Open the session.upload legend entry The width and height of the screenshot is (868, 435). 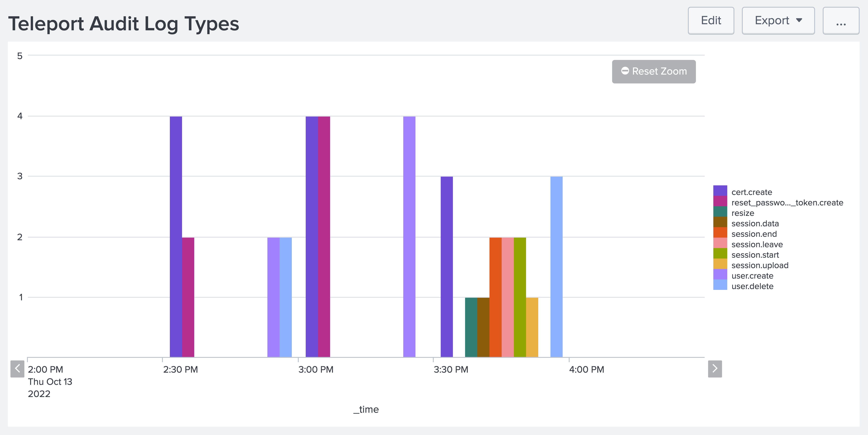pyautogui.click(x=760, y=265)
